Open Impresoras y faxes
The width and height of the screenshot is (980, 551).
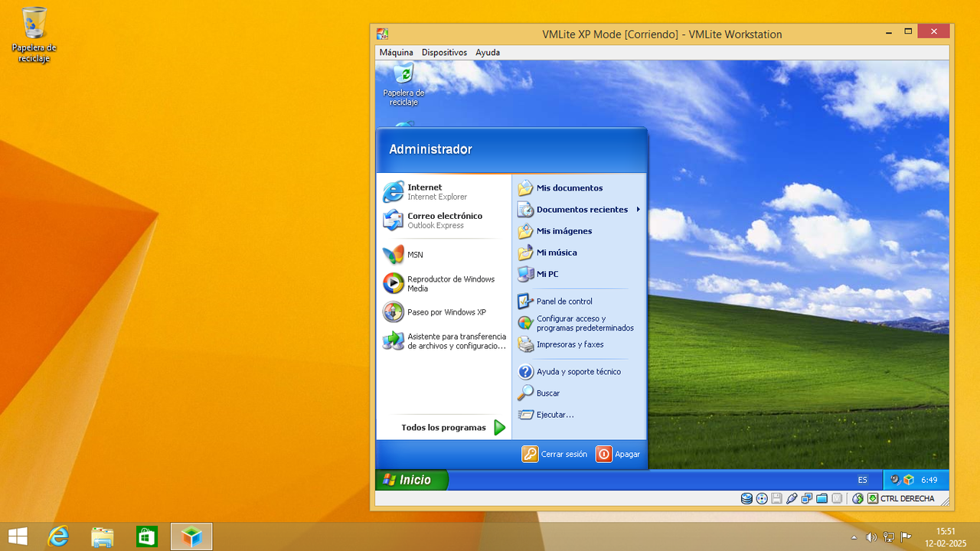[x=579, y=344]
